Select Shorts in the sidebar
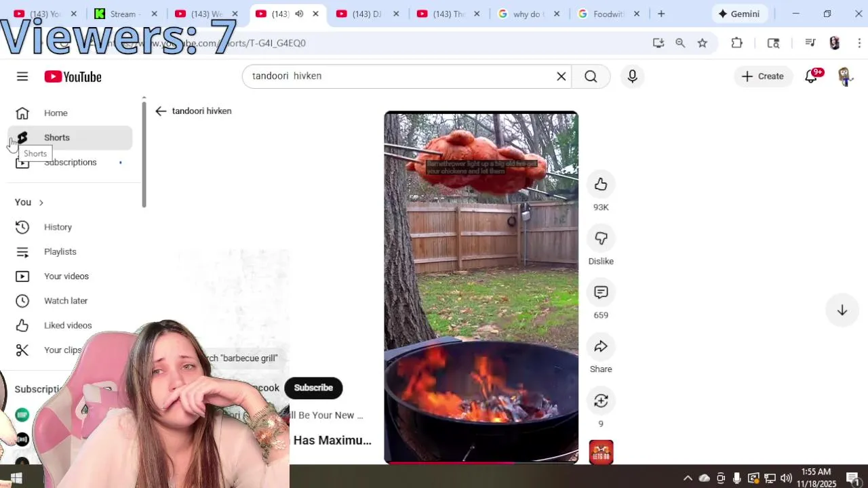The width and height of the screenshot is (868, 488). coord(71,138)
